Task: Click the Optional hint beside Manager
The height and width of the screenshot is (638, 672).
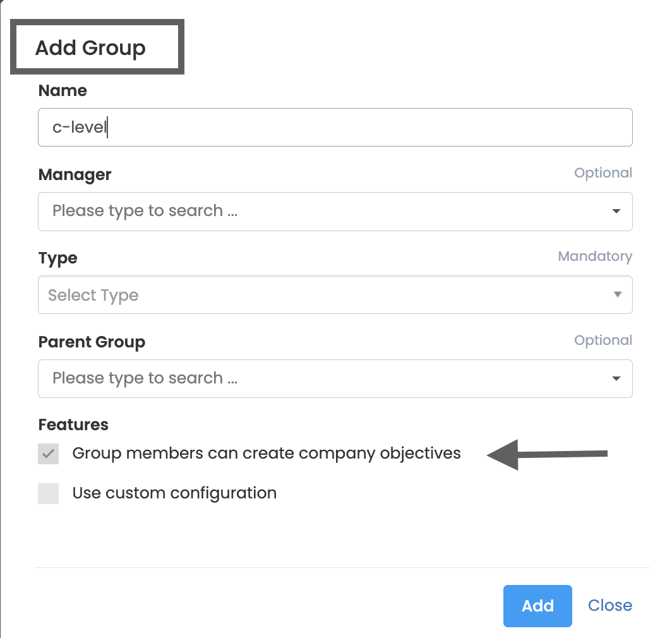Action: coord(603,173)
